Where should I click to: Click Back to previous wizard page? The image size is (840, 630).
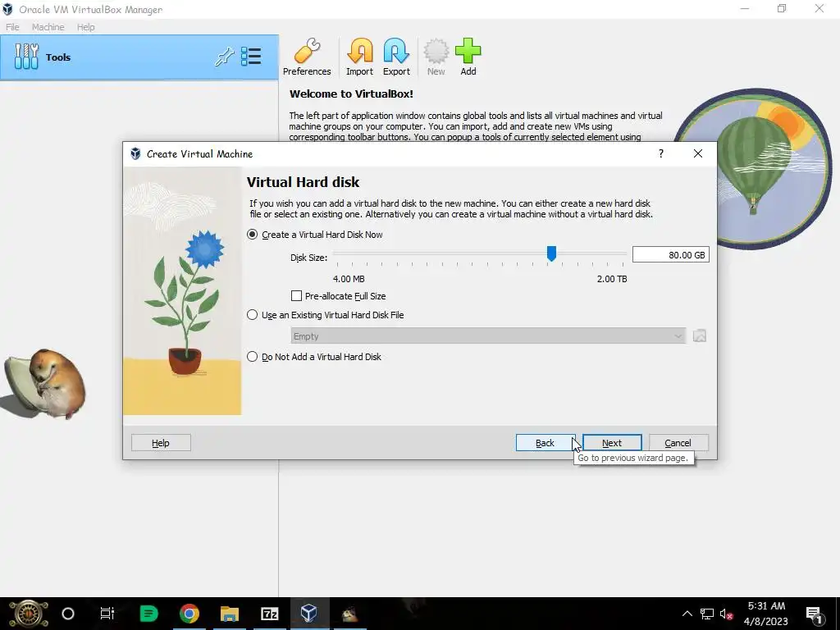(x=545, y=443)
